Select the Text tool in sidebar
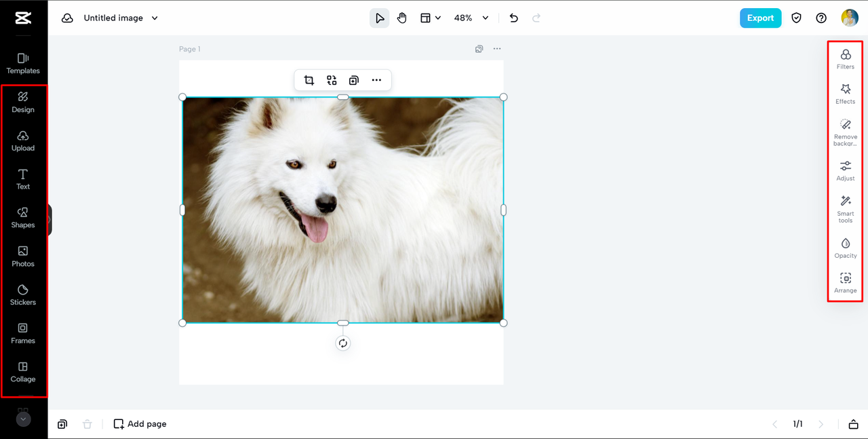Screen dimensions: 868x439 [23, 179]
